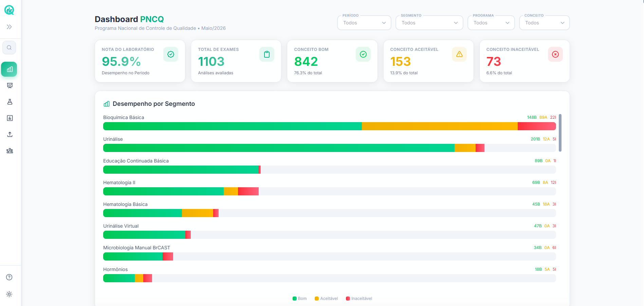
Task: Open the reports chart sidebar icon
Action: click(x=10, y=118)
